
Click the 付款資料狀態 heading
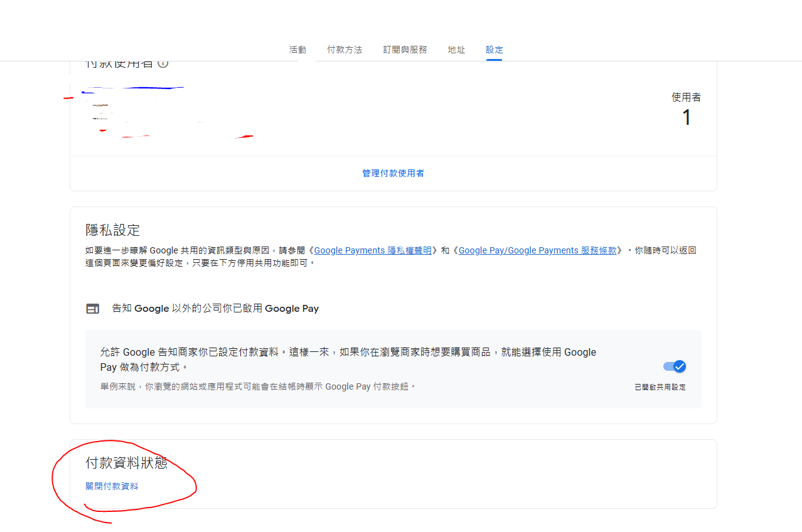(127, 463)
